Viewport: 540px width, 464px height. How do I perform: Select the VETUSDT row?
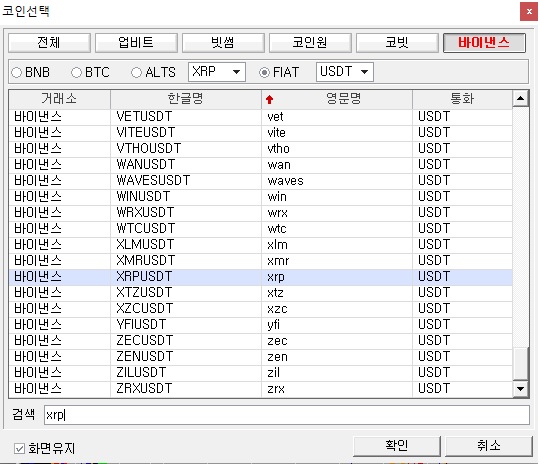click(x=261, y=117)
